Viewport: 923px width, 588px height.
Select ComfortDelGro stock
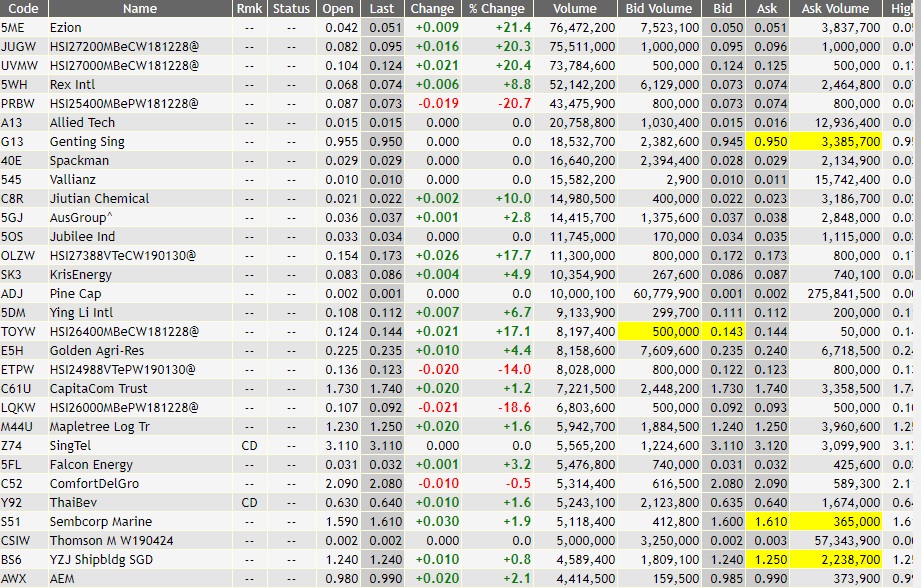coord(94,484)
